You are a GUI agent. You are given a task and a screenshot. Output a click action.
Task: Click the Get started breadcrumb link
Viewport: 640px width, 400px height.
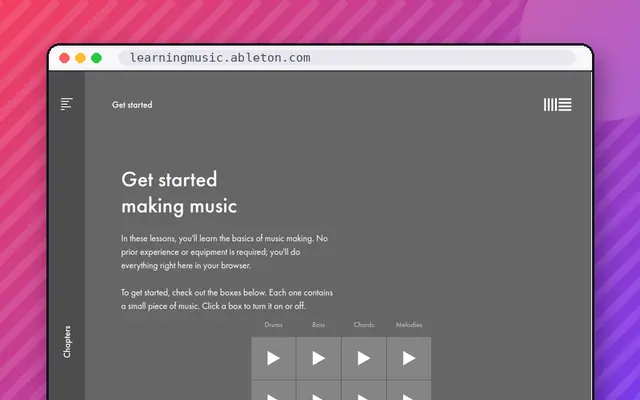(132, 105)
